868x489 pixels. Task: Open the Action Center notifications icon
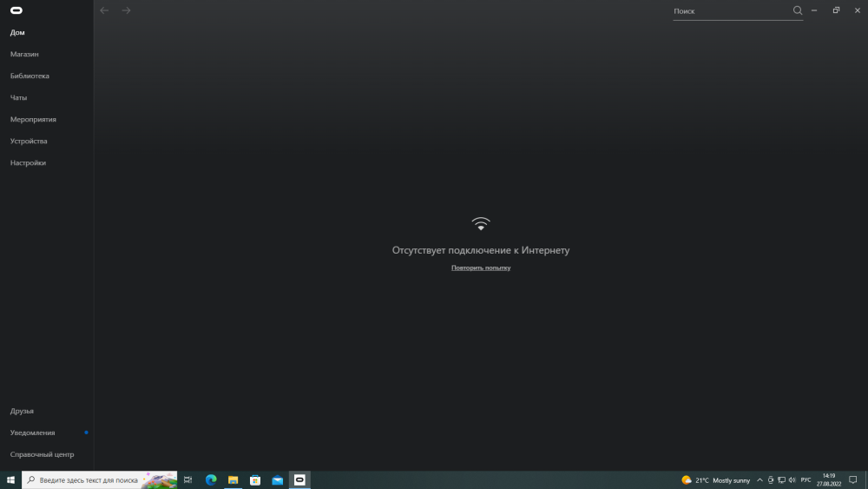click(x=853, y=480)
